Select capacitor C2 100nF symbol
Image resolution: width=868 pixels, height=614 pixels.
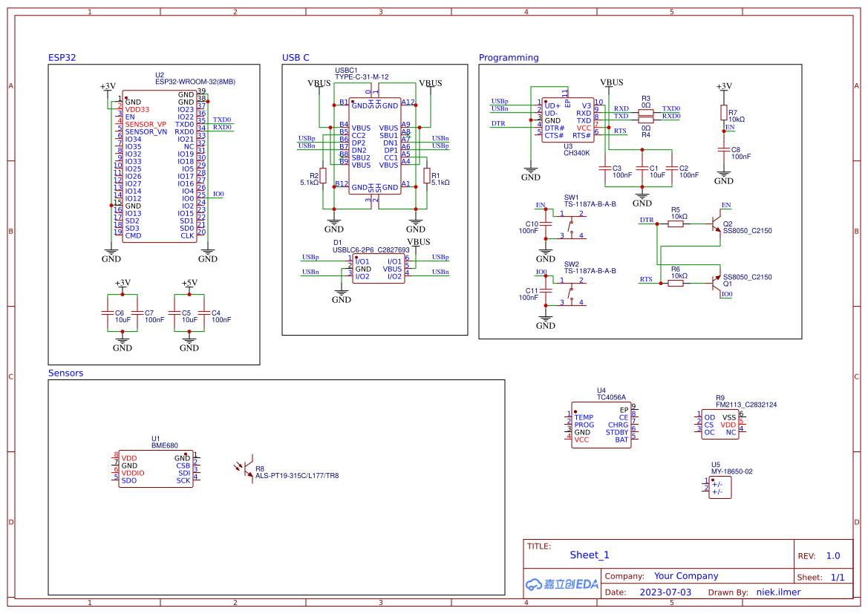coord(671,169)
